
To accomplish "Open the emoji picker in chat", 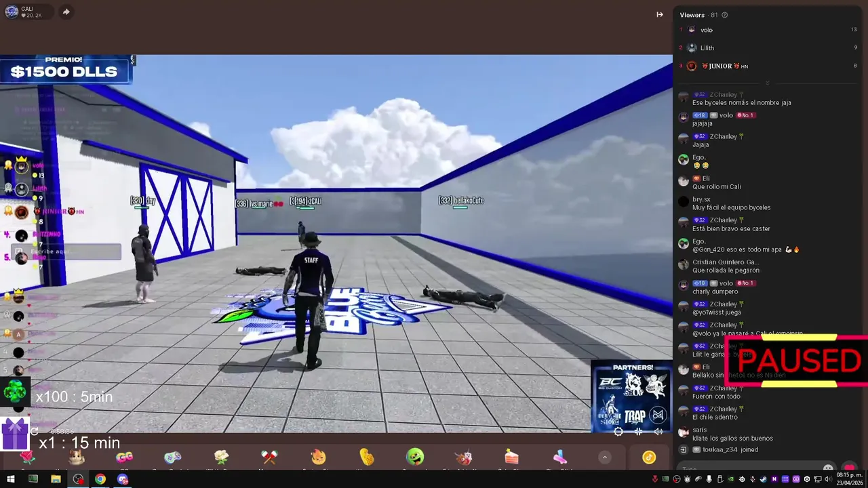I will 828,468.
